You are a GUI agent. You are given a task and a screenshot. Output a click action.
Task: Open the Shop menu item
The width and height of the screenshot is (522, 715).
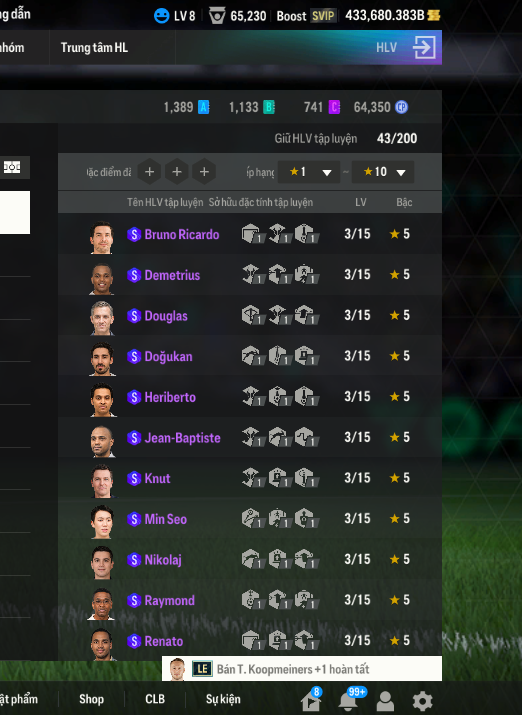click(x=91, y=699)
